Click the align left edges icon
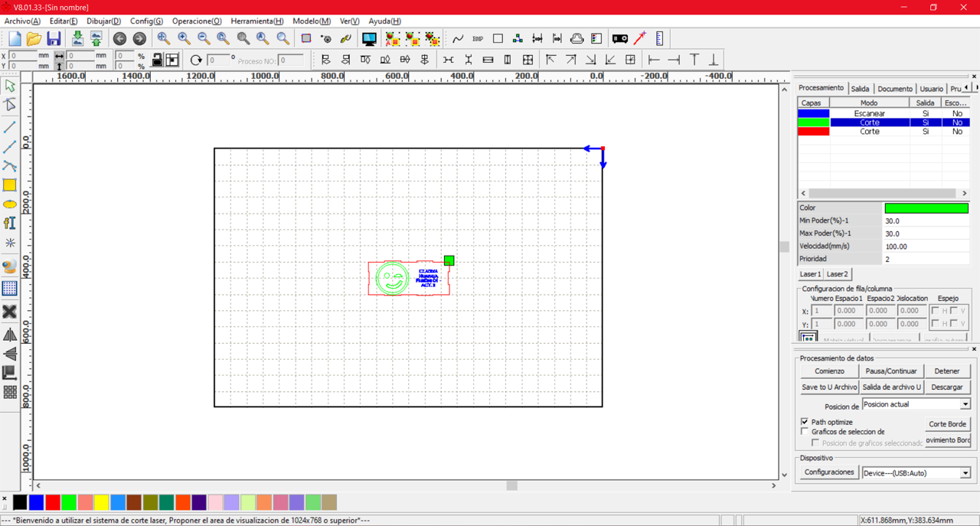Viewport: 980px width, 526px height. pos(325,60)
